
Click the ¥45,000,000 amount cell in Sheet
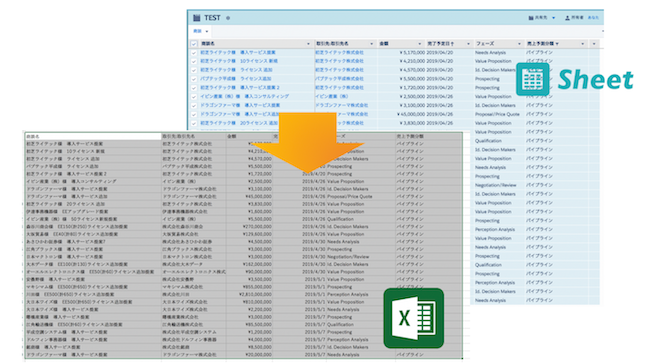(x=411, y=114)
